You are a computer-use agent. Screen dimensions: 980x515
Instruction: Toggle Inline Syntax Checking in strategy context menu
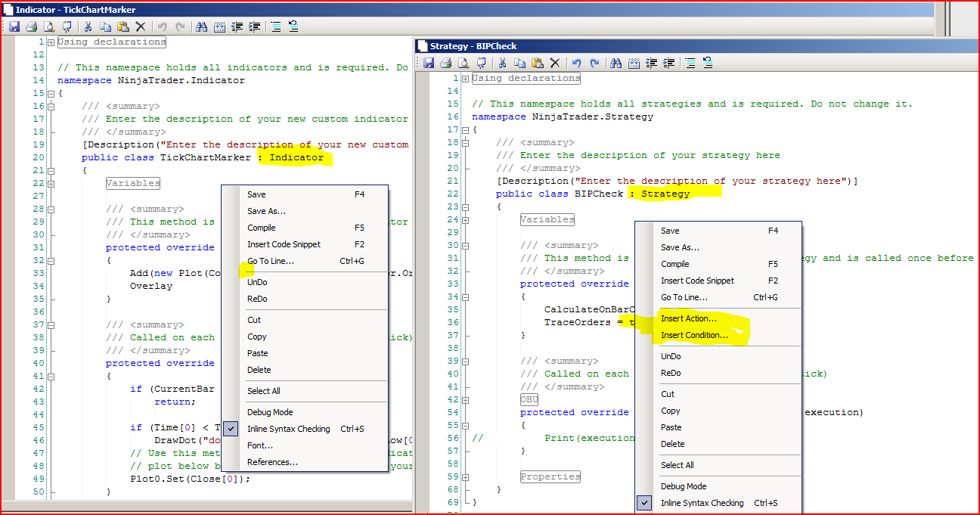click(702, 503)
